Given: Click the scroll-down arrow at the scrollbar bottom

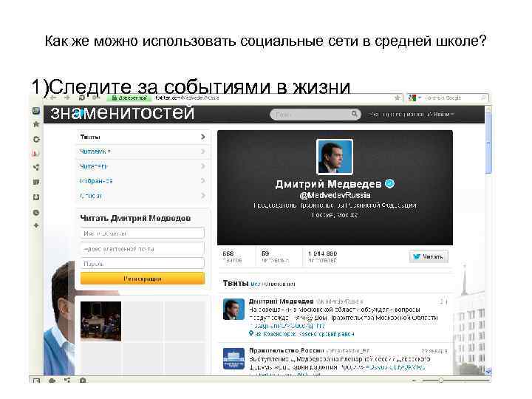Looking at the screenshot, I should coord(488,372).
